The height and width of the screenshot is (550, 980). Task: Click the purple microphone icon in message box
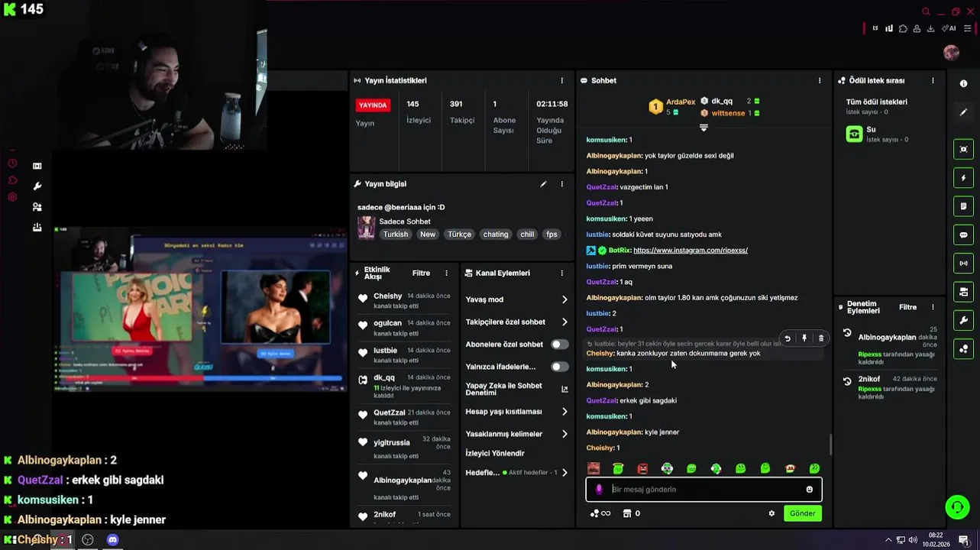599,489
